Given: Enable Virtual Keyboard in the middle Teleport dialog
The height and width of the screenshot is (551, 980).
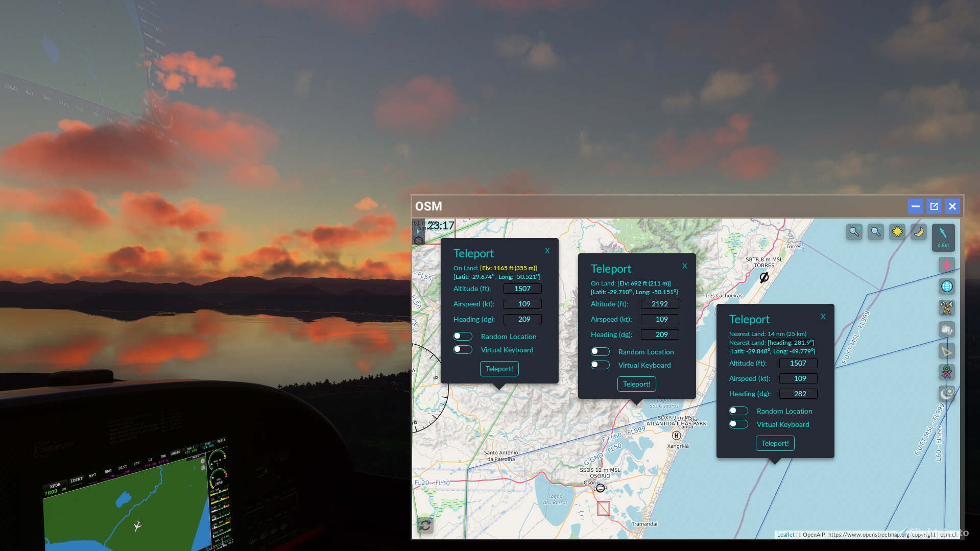Looking at the screenshot, I should (x=600, y=365).
